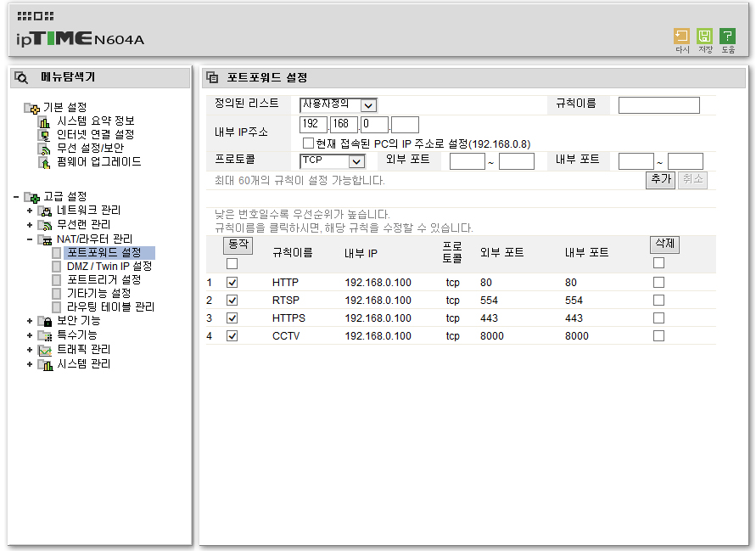This screenshot has height=551, width=756.
Task: Click the 시스템 관리 chart icon
Action: click(x=45, y=365)
